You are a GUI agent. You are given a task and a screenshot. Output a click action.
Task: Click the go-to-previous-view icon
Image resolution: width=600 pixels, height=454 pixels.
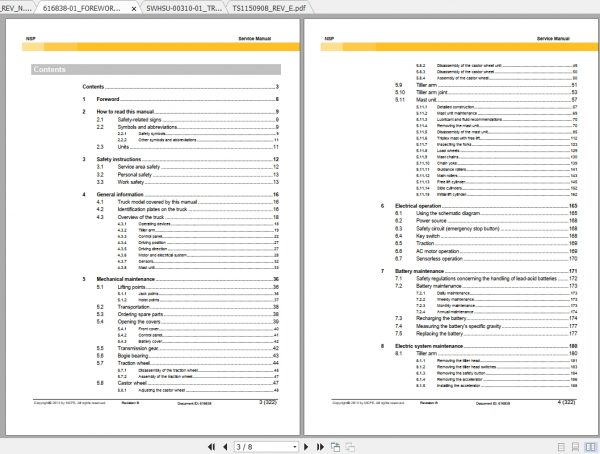(336, 447)
